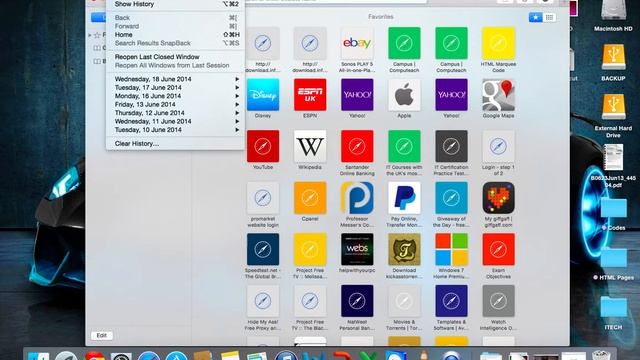Screen dimensions: 640x360
Task: Open the Speedtest.net favorite
Action: [x=263, y=249]
